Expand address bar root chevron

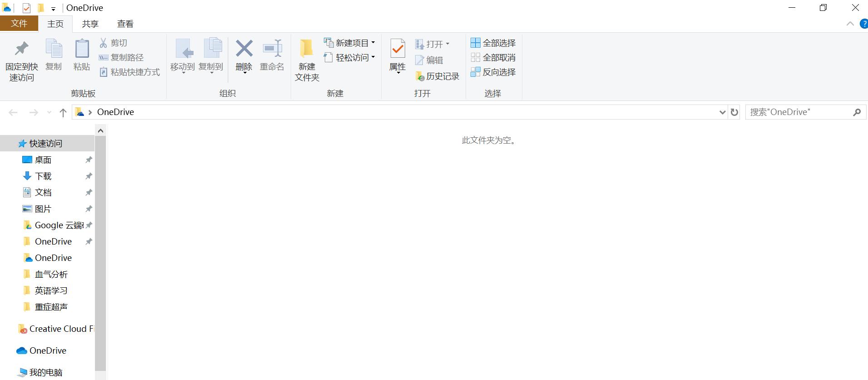90,112
